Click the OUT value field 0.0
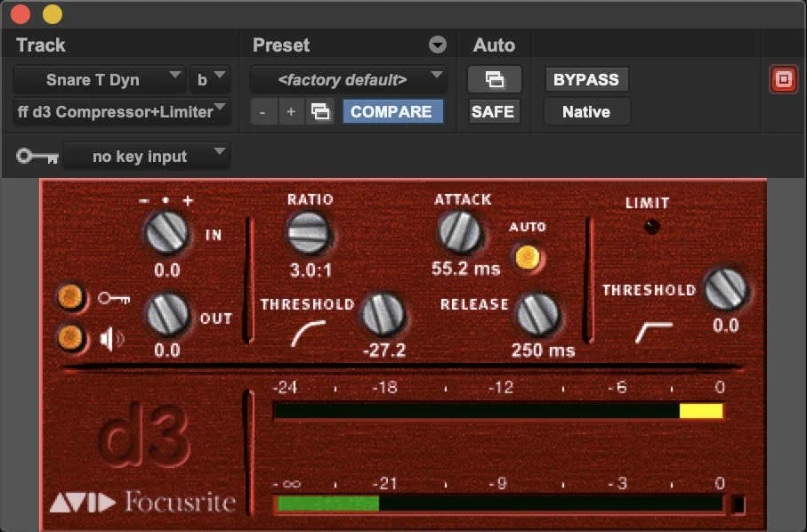The width and height of the screenshot is (807, 532). 167,351
